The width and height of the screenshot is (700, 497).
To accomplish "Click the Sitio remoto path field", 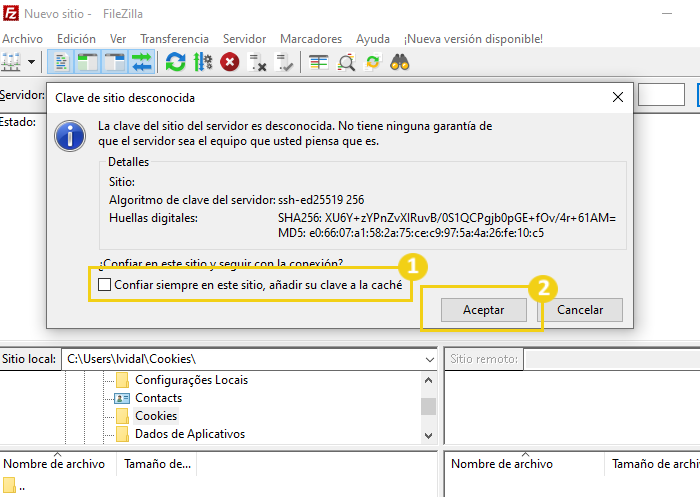I will click(612, 359).
